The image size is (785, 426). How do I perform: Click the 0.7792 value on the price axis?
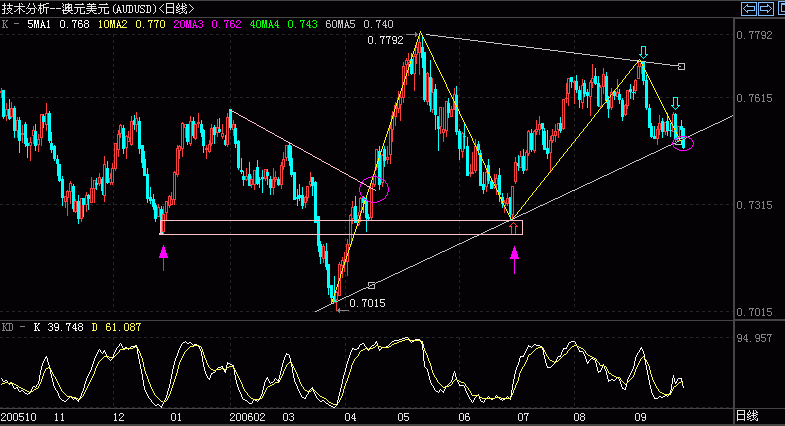[754, 35]
